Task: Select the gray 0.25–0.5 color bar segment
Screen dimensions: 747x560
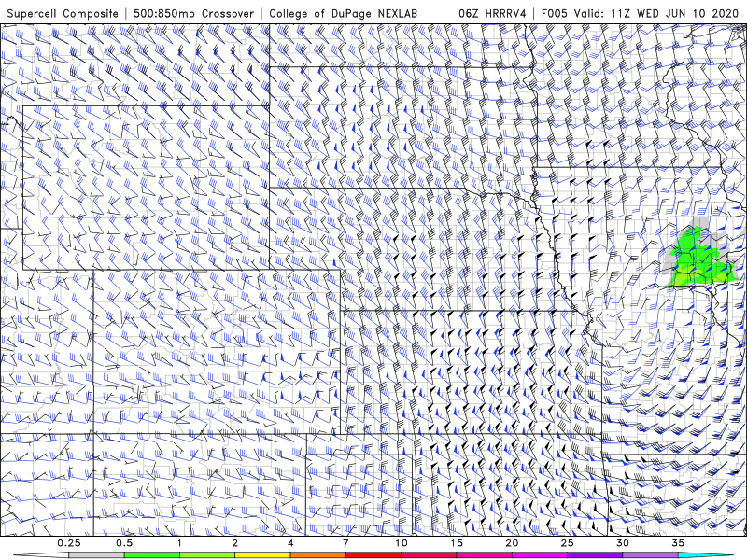Action: 97,555
